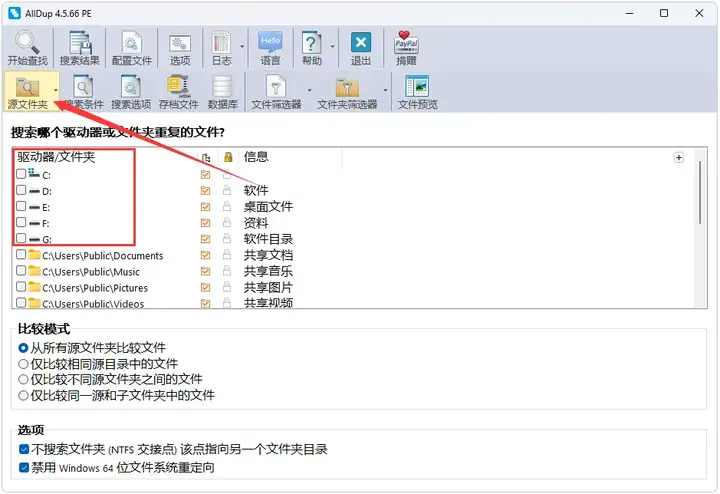Toggle 禁用 Windows 64 位文件系统重定向 checkbox
Viewport: 720px width, 494px height.
pos(24,468)
